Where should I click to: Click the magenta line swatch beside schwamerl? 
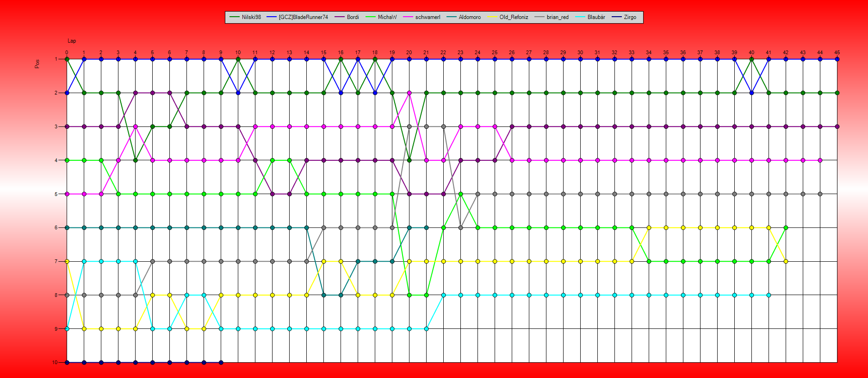click(x=408, y=17)
